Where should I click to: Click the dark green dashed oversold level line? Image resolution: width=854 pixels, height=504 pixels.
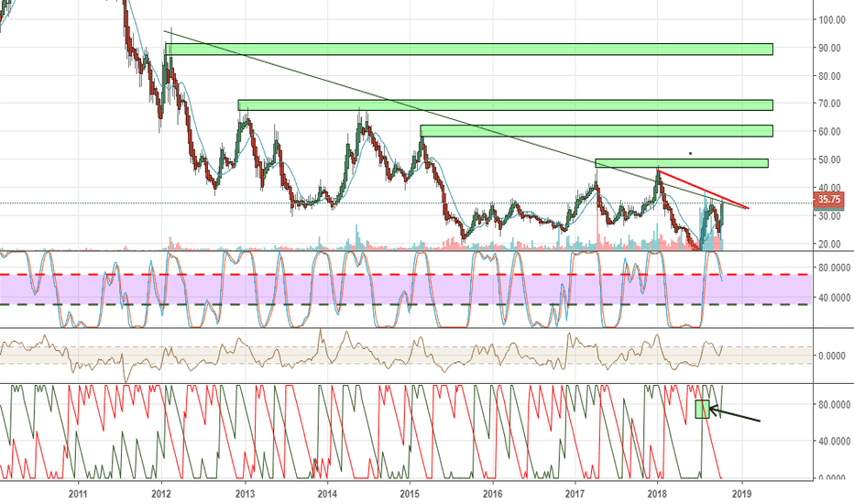(x=405, y=304)
